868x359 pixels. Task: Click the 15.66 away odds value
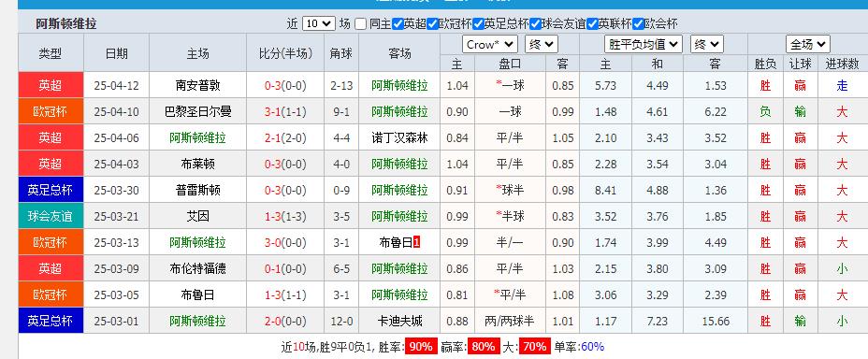715,321
